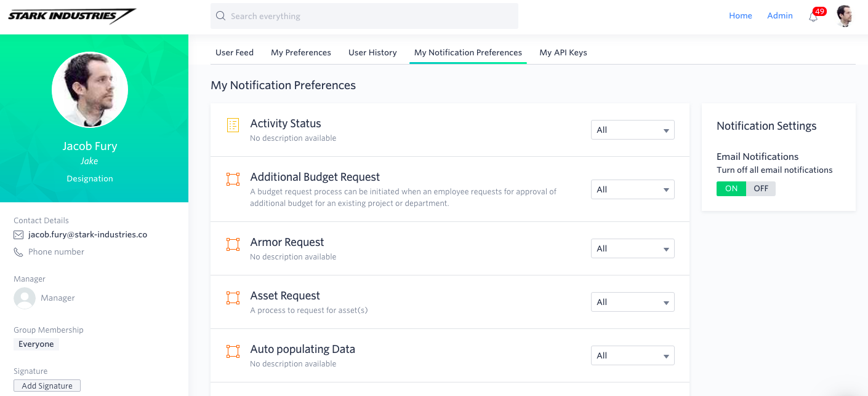Click the Activity Status heading
This screenshot has width=868, height=396.
(x=286, y=124)
